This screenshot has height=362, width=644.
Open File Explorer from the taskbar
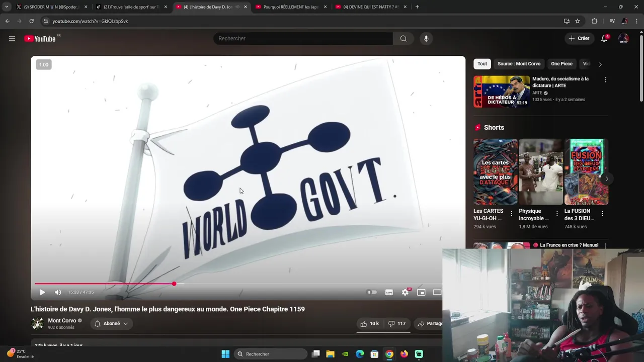point(330,354)
